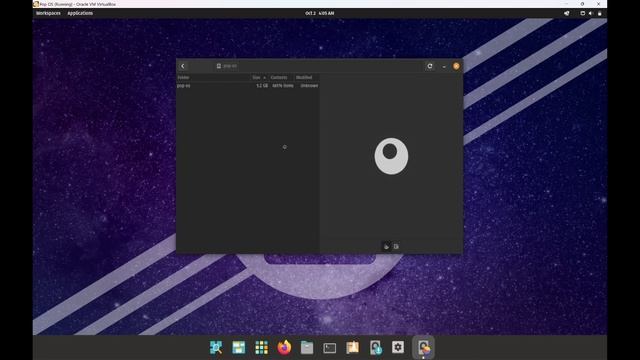Click the items count in pop-os row

pyautogui.click(x=283, y=86)
